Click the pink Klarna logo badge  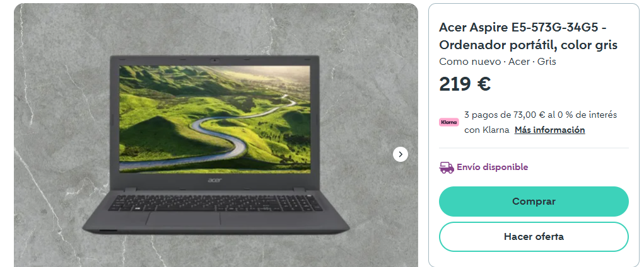click(x=449, y=122)
